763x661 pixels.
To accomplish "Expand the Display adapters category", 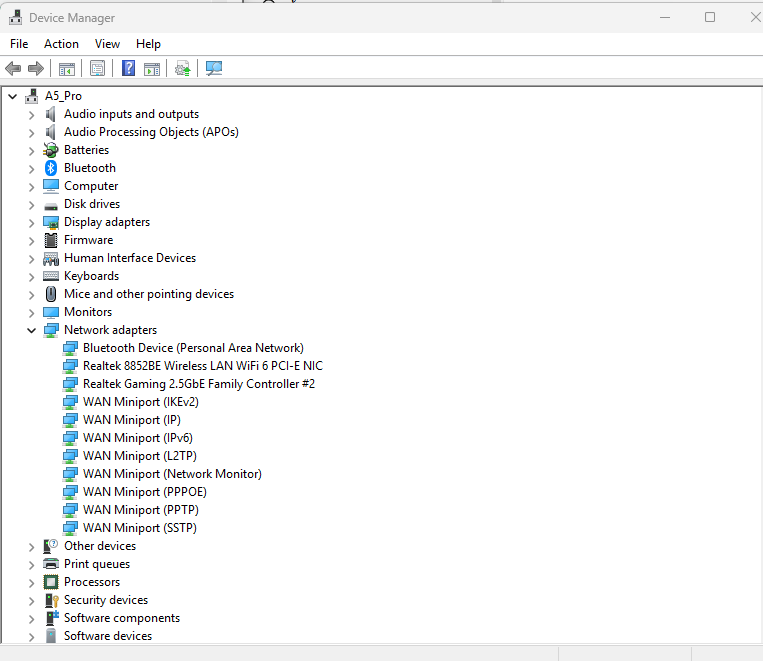I will pyautogui.click(x=31, y=222).
